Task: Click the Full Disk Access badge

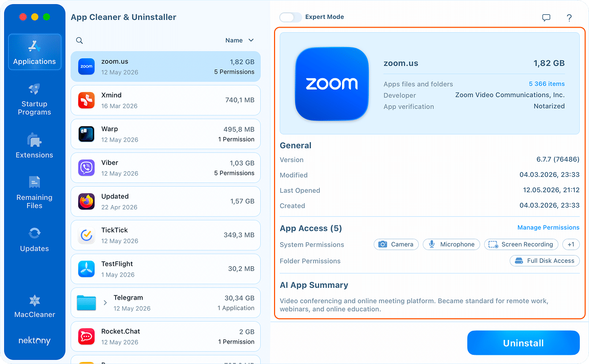Action: point(545,261)
